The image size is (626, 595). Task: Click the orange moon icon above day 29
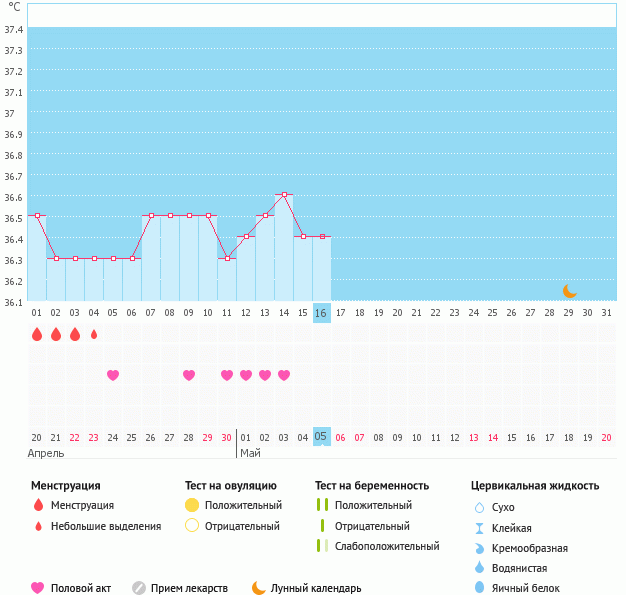point(569,291)
